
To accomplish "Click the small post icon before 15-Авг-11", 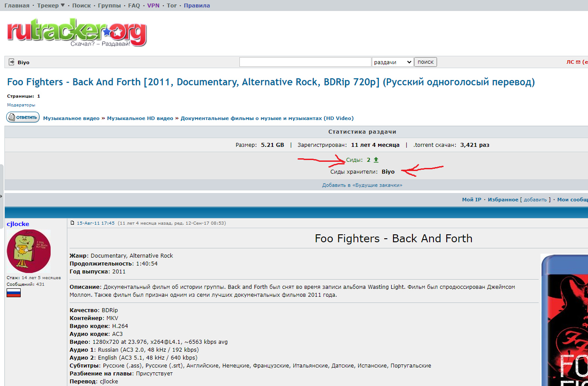I will pyautogui.click(x=73, y=223).
